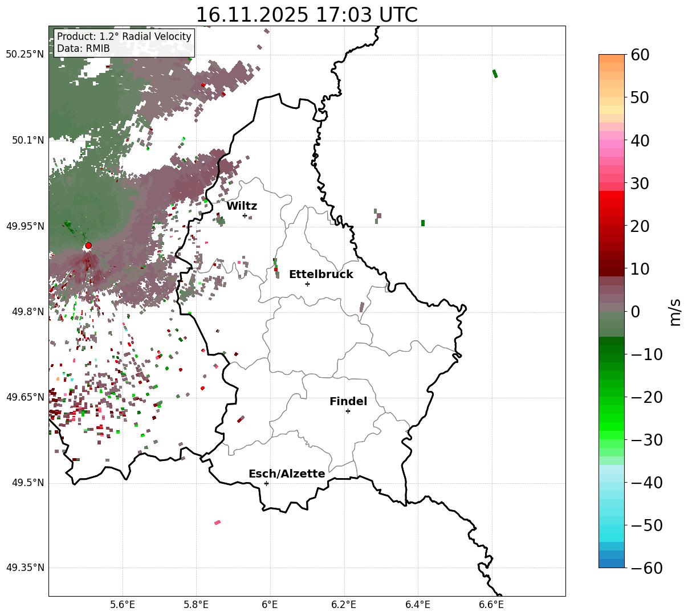The width and height of the screenshot is (688, 616).
Task: Click longitude label 6.4°E
Action: pyautogui.click(x=418, y=605)
